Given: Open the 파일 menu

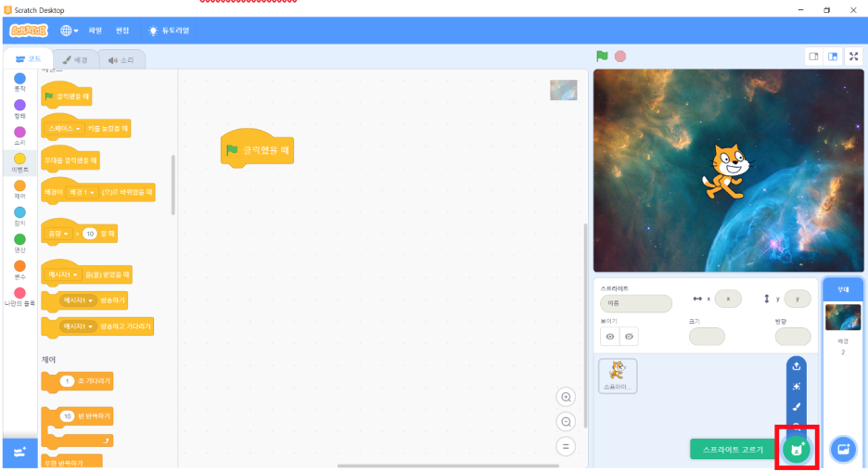Looking at the screenshot, I should click(96, 31).
